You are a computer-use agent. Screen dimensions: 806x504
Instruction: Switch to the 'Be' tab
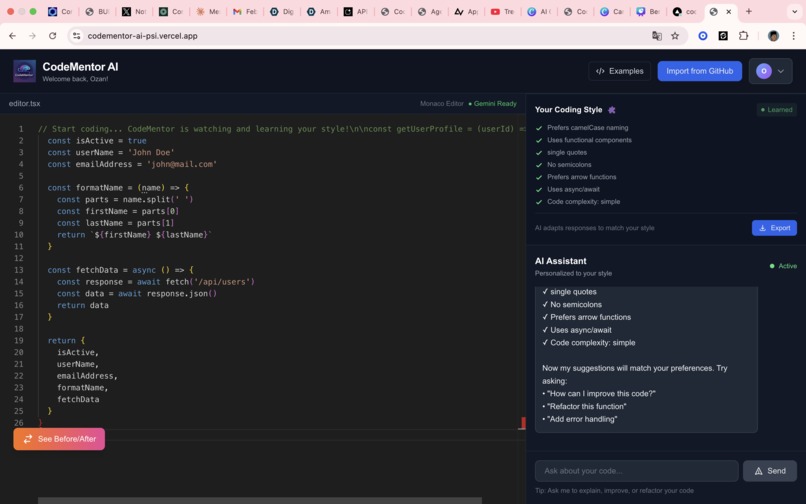647,11
